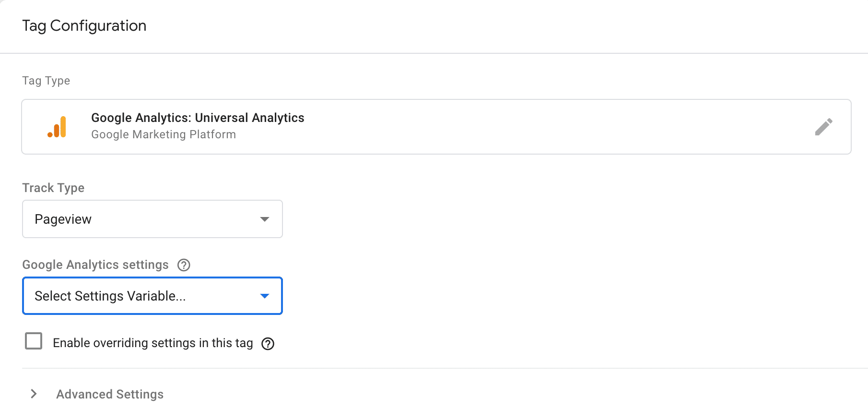This screenshot has height=410, width=868.
Task: Click the Google Analytics settings label
Action: pos(95,265)
